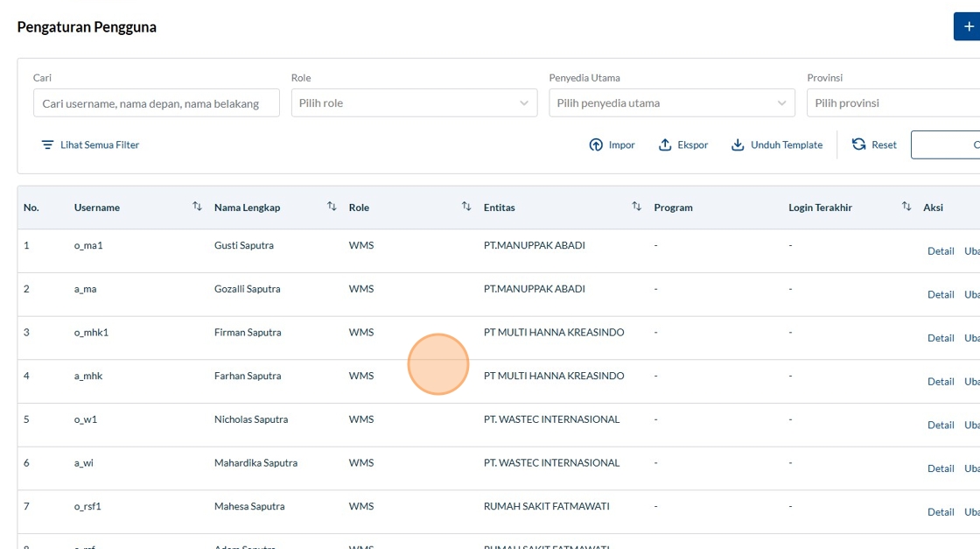The width and height of the screenshot is (980, 549).
Task: Open Detail for Gozalli Saputra row
Action: (x=941, y=295)
